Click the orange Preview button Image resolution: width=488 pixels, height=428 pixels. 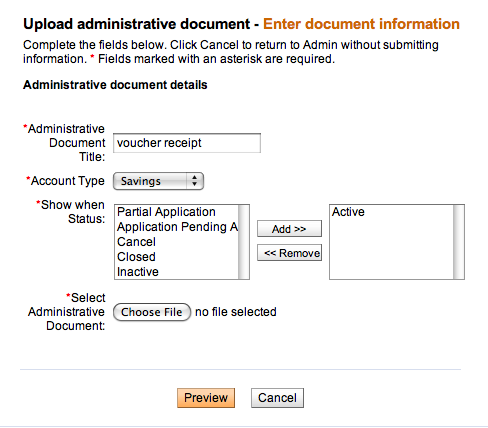[206, 398]
